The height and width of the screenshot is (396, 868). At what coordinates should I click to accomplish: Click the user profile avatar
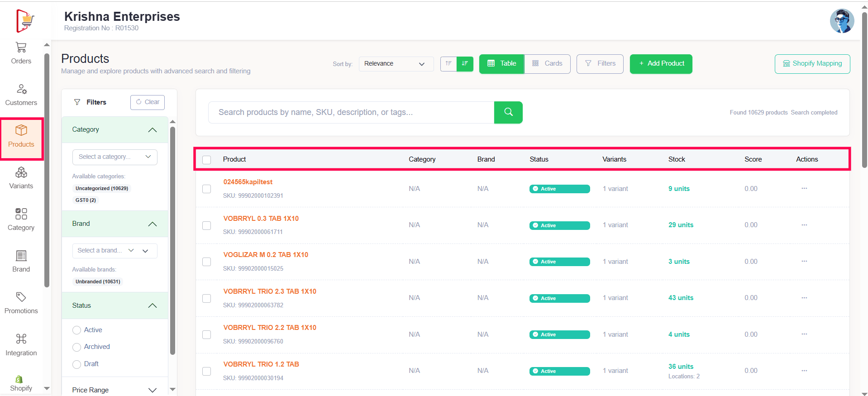pos(842,21)
